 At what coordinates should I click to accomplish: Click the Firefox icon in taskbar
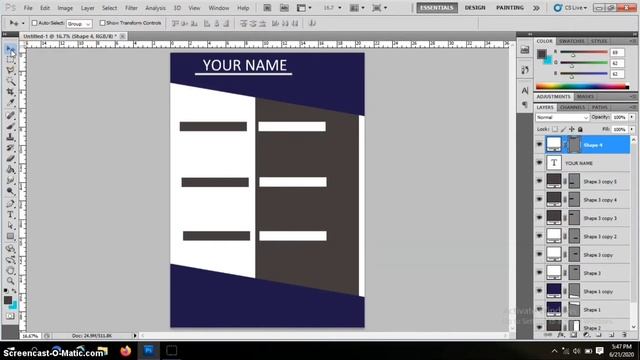click(x=126, y=351)
